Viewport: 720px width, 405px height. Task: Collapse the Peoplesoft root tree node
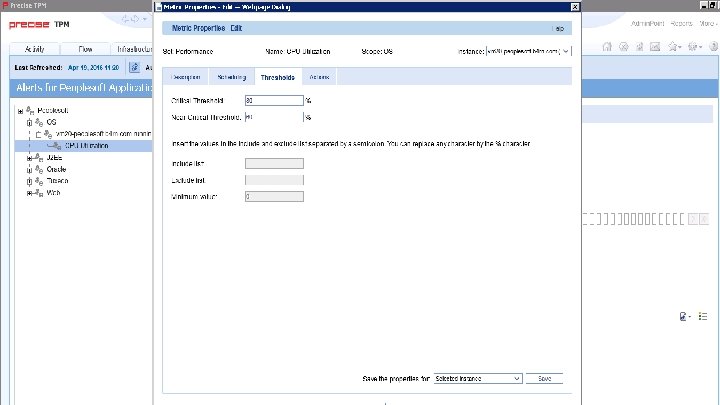(x=20, y=111)
